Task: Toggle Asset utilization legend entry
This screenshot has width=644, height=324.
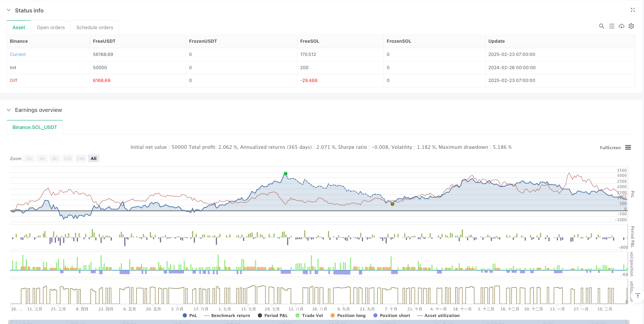Action: click(x=438, y=315)
